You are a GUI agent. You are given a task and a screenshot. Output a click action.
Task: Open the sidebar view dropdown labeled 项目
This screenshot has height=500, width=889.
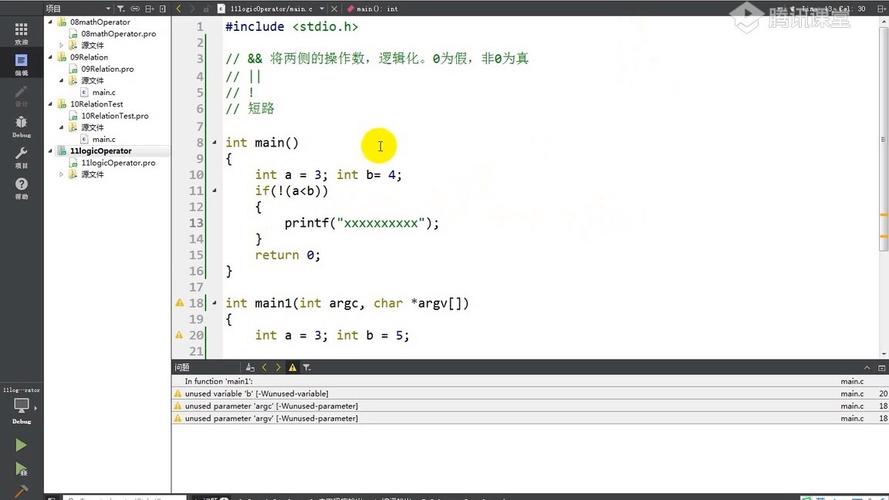click(78, 9)
